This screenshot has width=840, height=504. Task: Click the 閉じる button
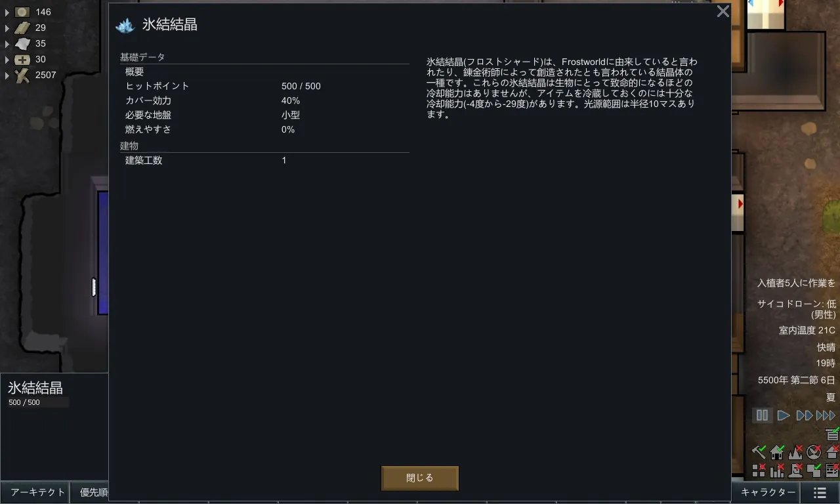(x=419, y=478)
